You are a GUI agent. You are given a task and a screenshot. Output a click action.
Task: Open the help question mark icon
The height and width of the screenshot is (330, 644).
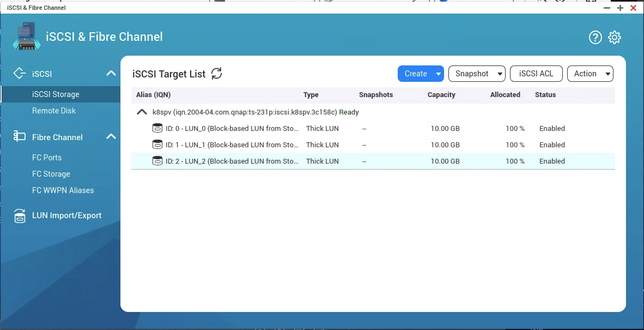coord(595,37)
